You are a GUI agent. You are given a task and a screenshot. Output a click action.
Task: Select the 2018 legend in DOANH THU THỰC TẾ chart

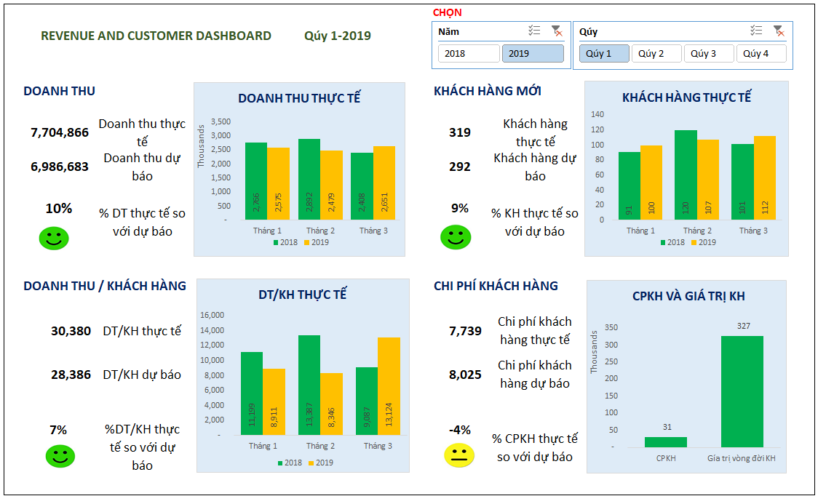285,242
